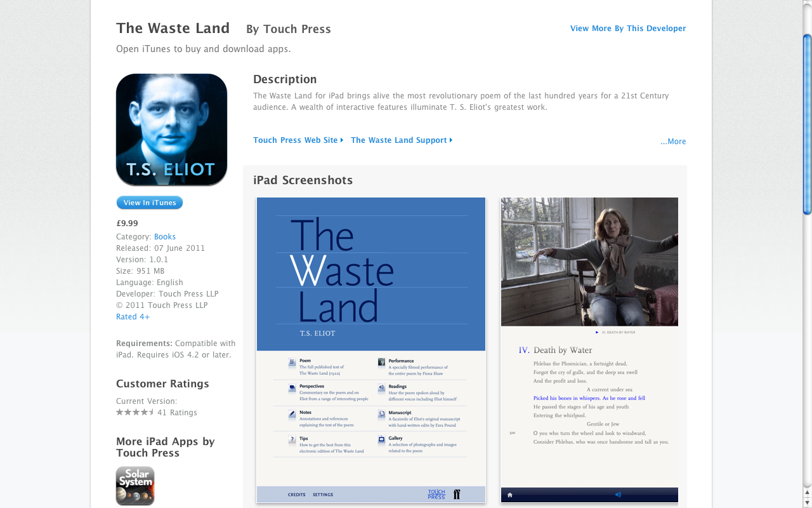The width and height of the screenshot is (812, 508).
Task: Click the Customer Ratings heading
Action: [162, 384]
